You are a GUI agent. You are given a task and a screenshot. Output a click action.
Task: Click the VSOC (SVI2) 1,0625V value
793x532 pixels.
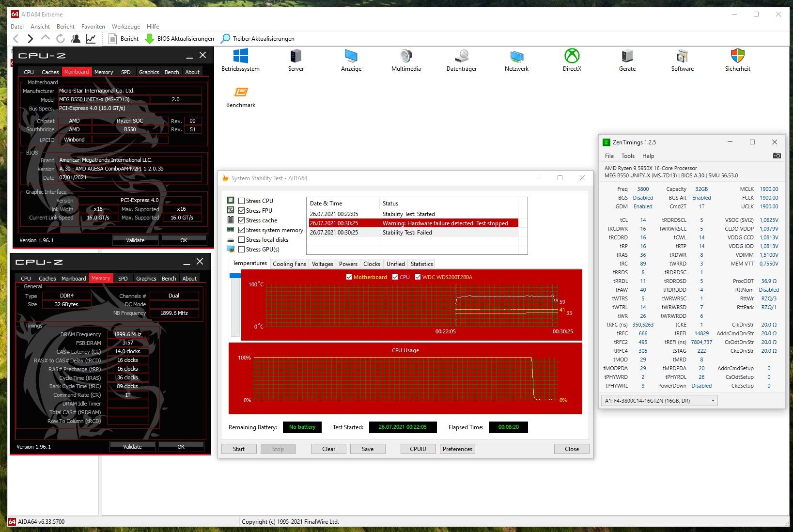769,220
